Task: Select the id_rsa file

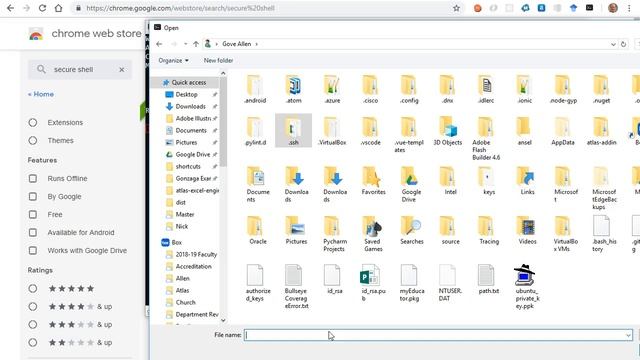Action: [334, 279]
